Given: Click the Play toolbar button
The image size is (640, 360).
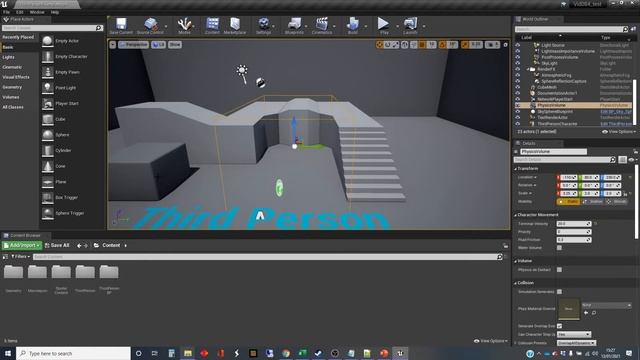Looking at the screenshot, I should [x=383, y=25].
